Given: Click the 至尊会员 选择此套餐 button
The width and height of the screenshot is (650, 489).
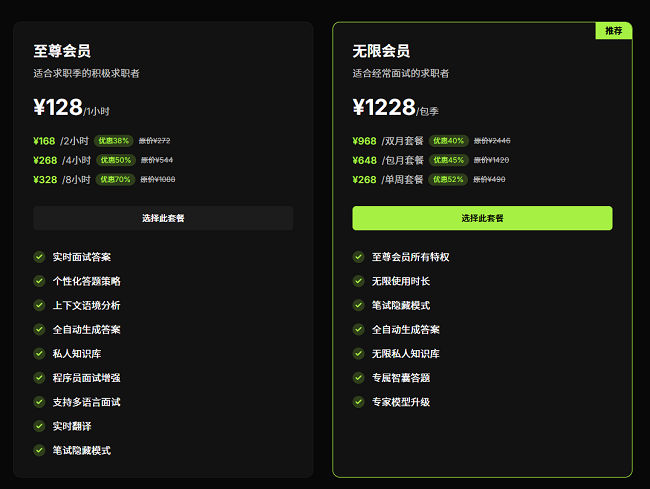Looking at the screenshot, I should coord(163,218).
